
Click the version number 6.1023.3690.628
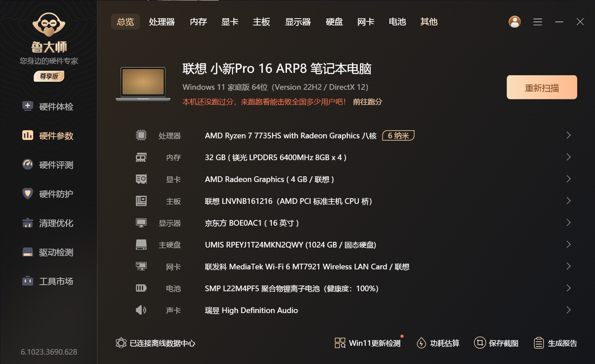coord(49,352)
